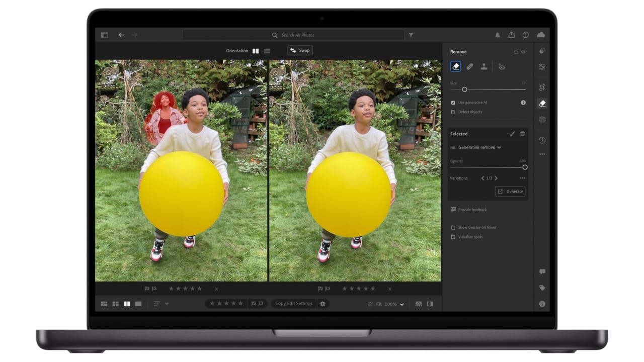Open settings gear beside Copy Edit Settings

click(323, 304)
